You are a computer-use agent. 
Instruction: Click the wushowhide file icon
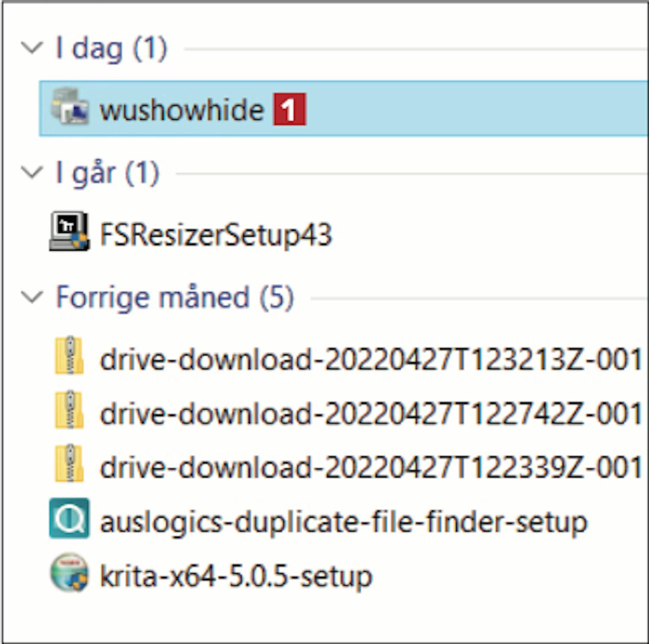pos(70,107)
